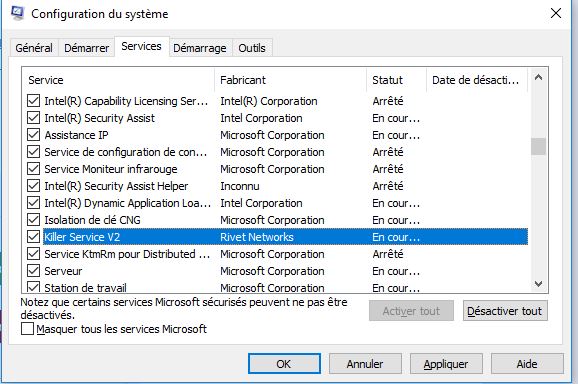Switch to the Général tab
Screen dimensions: 578x384
point(34,48)
